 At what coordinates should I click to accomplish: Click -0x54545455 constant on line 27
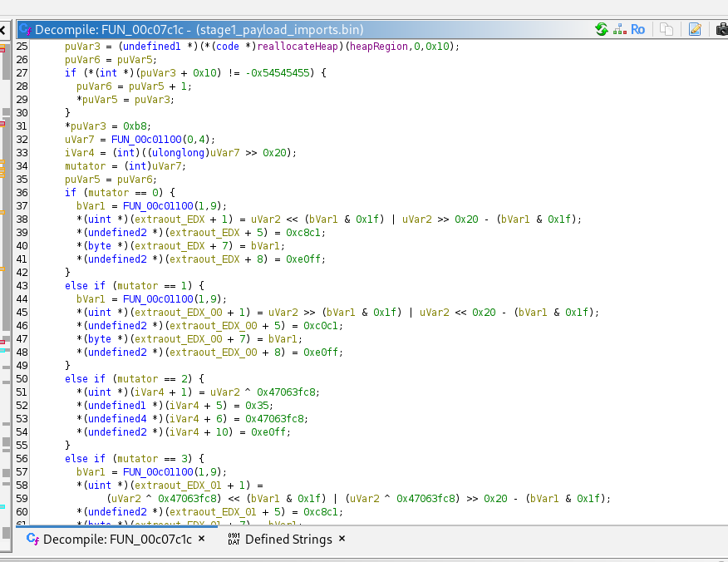(280, 73)
